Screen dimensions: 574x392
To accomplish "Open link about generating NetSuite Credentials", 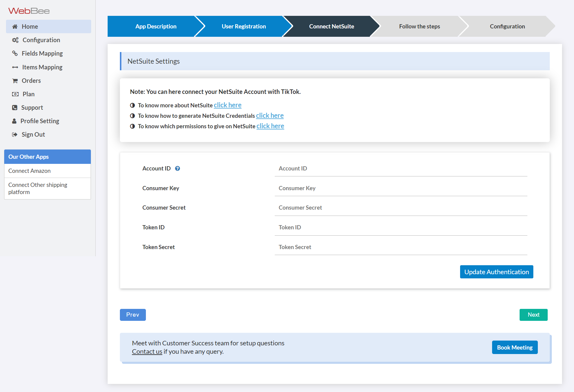I will point(270,116).
